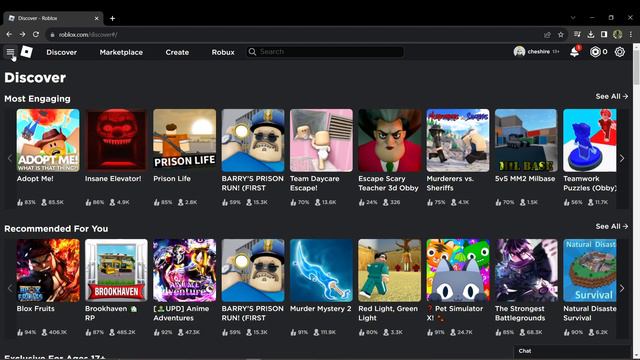Open the Insane Elevator! thumbnail
The width and height of the screenshot is (640, 360).
[116, 140]
